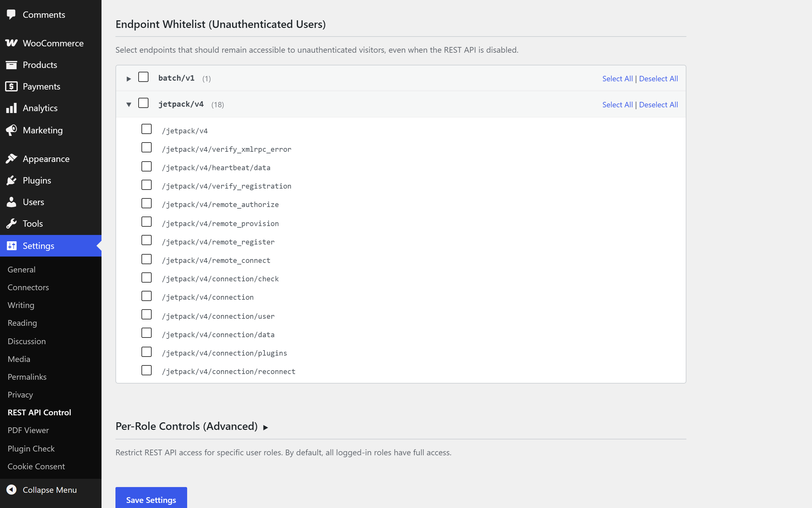Enable the /jetpack/v4 root endpoint checkbox

pos(147,129)
